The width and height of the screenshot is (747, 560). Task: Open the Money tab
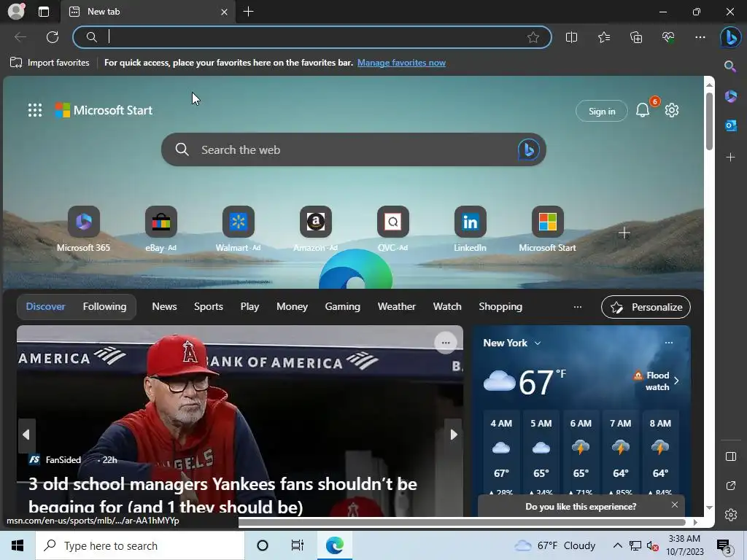point(292,307)
